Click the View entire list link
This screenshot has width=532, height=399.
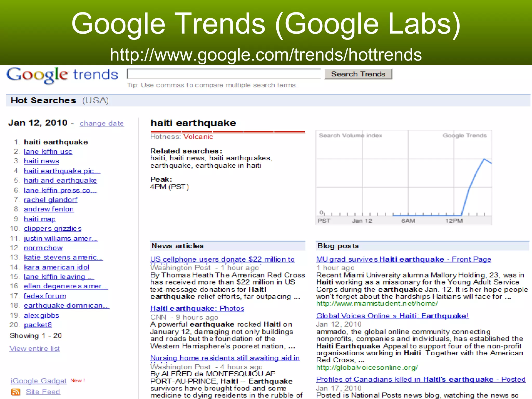(35, 349)
